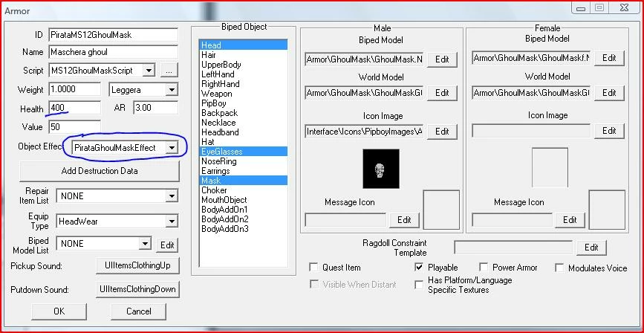
Task: Edit the Female World Model
Action: point(609,93)
